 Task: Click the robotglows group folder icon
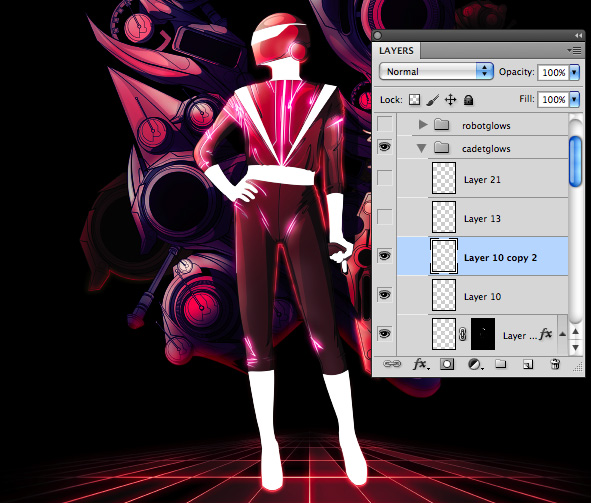pyautogui.click(x=441, y=124)
